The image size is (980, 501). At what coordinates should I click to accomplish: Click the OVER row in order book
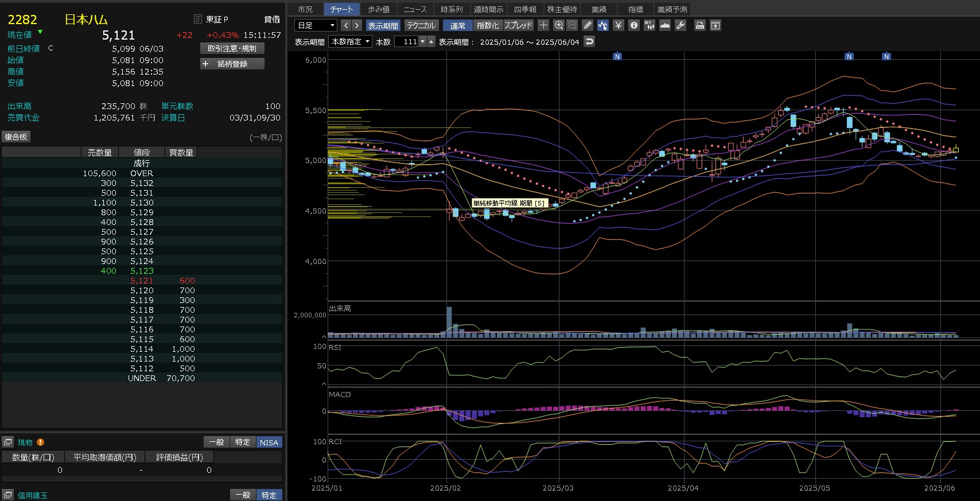142,173
